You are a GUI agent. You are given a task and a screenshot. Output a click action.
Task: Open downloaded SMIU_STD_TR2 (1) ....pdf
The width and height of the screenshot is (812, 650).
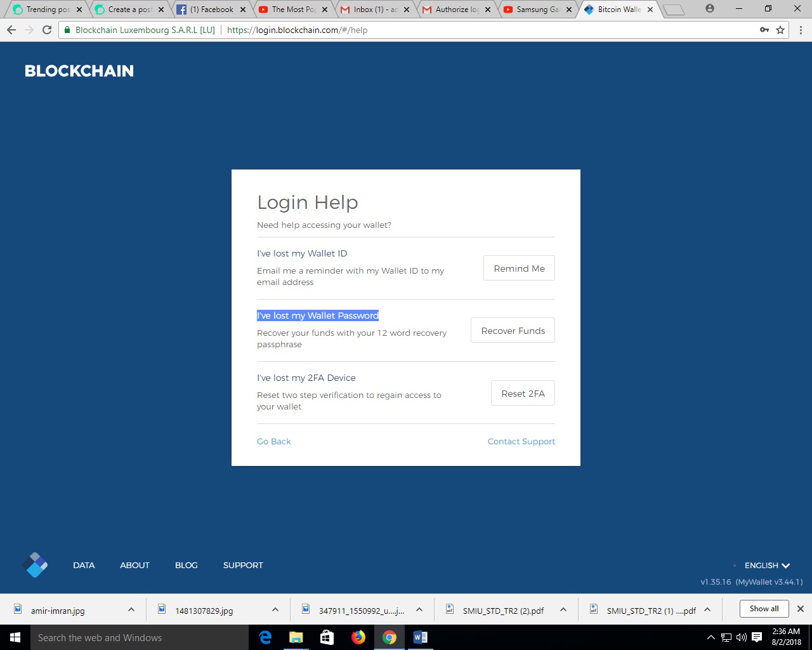click(651, 611)
